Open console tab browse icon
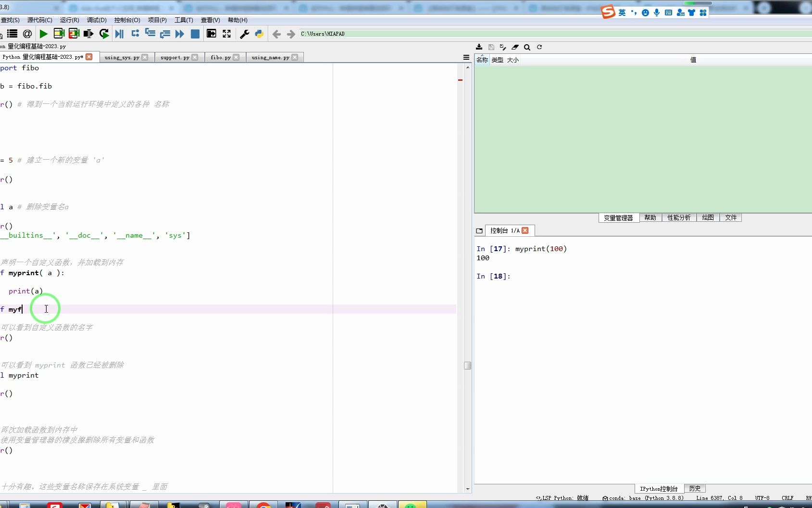Viewport: 812px width, 508px height. 479,230
